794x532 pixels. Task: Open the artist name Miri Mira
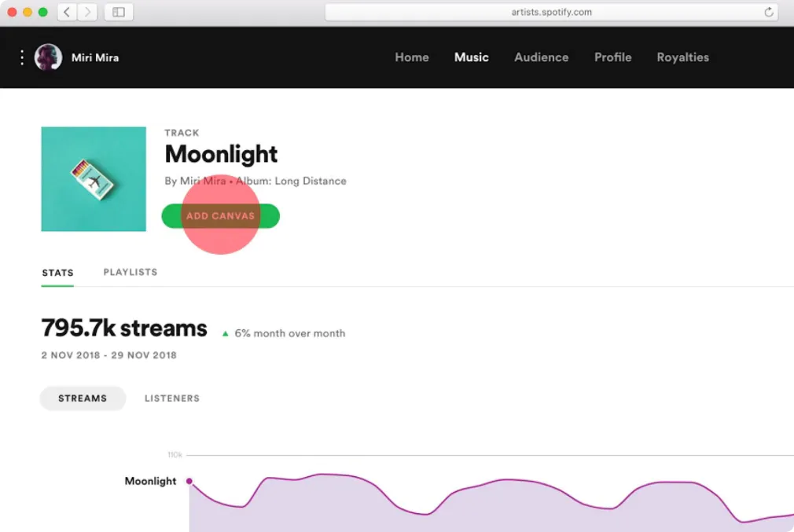(95, 57)
